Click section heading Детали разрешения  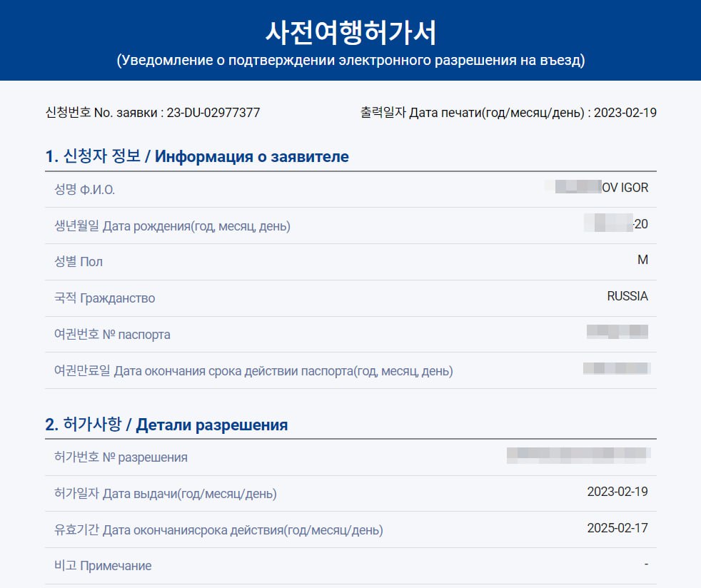(x=211, y=425)
